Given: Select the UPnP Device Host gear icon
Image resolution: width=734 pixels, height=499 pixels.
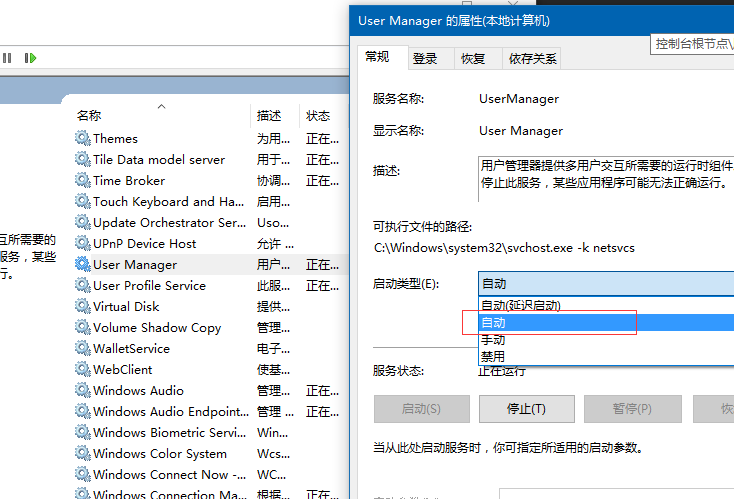Looking at the screenshot, I should click(82, 244).
